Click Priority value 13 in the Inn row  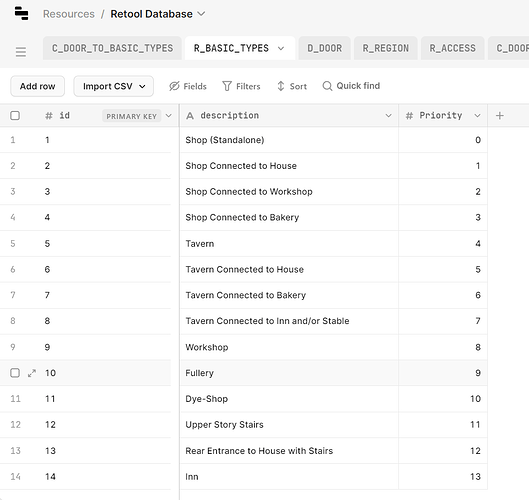tap(443, 476)
